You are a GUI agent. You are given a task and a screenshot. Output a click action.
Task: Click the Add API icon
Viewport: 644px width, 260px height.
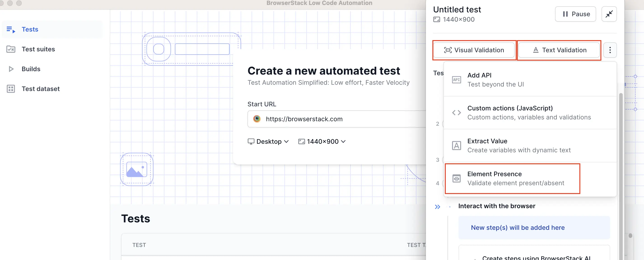click(456, 80)
